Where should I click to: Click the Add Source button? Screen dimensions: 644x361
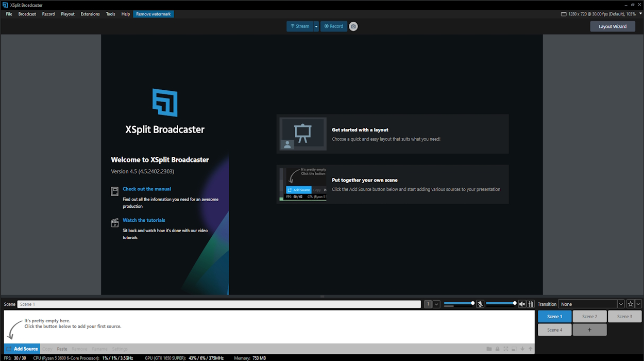(21, 349)
